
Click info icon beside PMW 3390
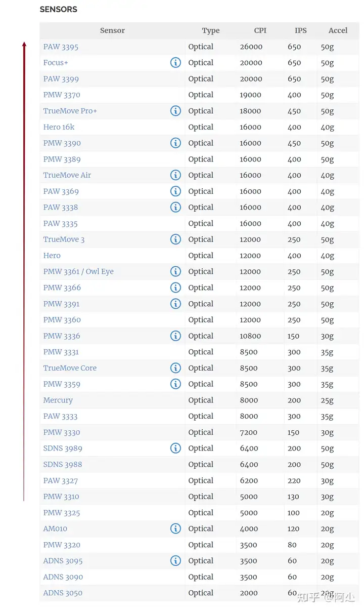[175, 143]
